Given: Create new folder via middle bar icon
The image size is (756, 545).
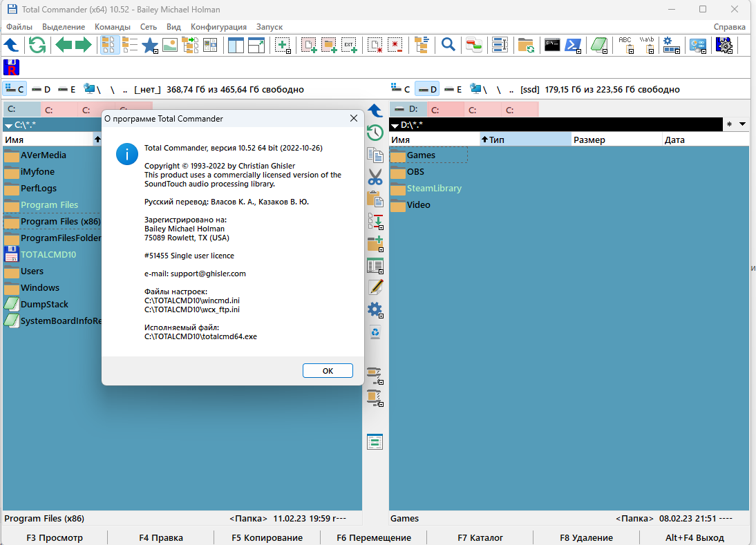Looking at the screenshot, I should (375, 244).
